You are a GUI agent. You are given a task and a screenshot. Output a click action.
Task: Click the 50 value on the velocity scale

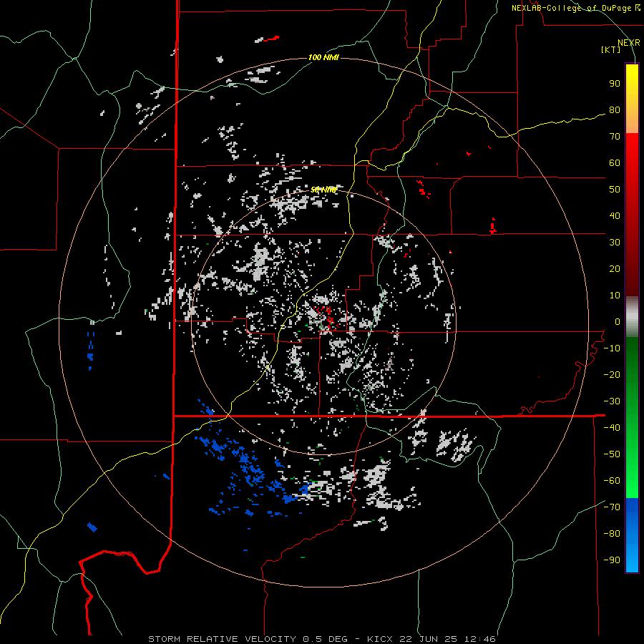tap(615, 190)
